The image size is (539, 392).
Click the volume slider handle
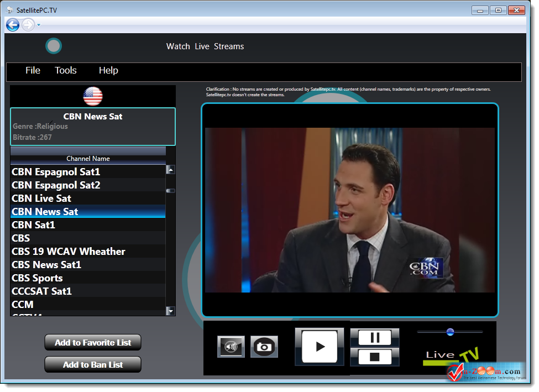[x=451, y=332]
